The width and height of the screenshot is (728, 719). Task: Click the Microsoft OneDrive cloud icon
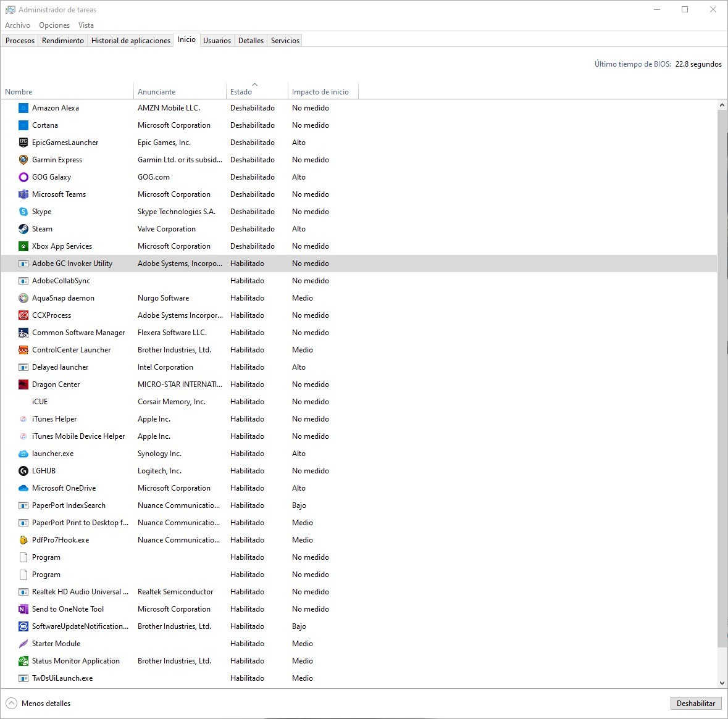pyautogui.click(x=23, y=488)
